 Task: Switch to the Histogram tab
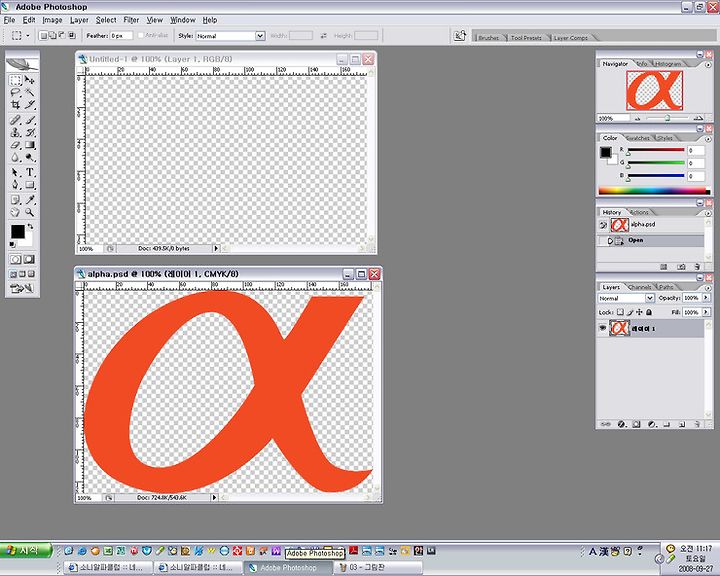click(668, 64)
